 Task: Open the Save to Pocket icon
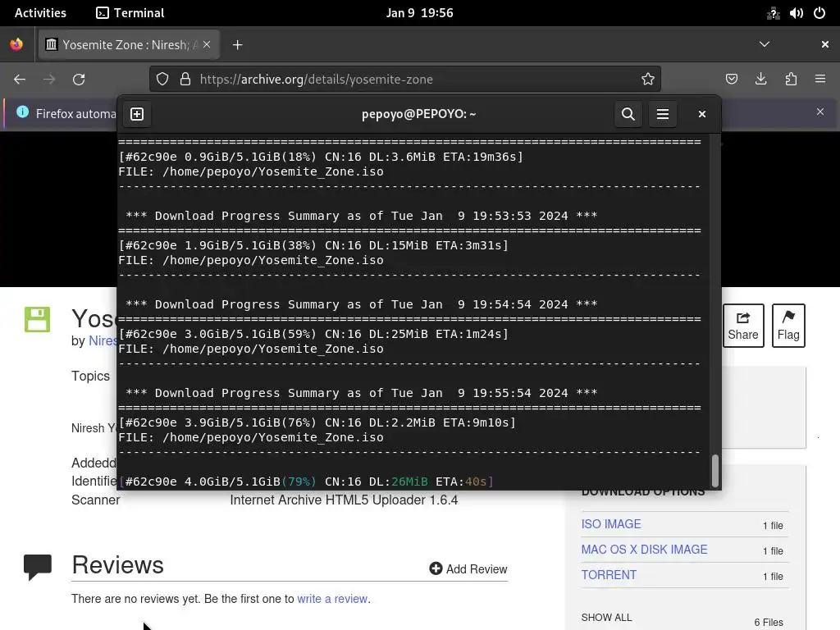tap(731, 80)
